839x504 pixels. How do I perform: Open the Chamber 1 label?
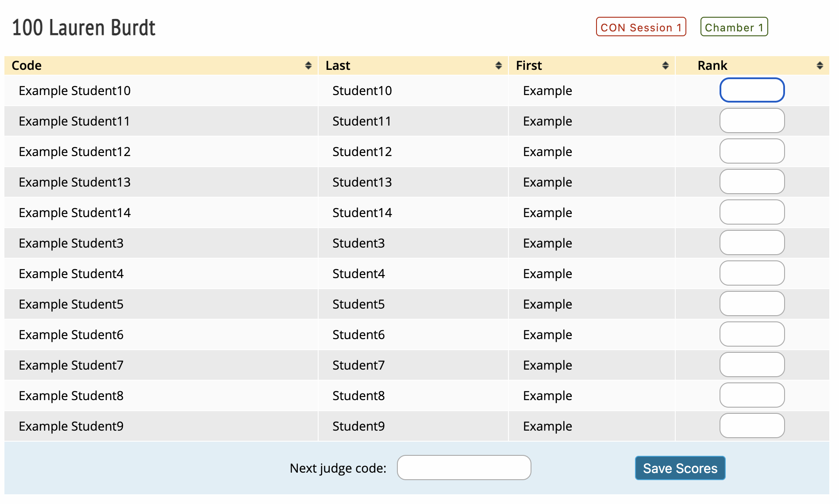click(x=734, y=27)
